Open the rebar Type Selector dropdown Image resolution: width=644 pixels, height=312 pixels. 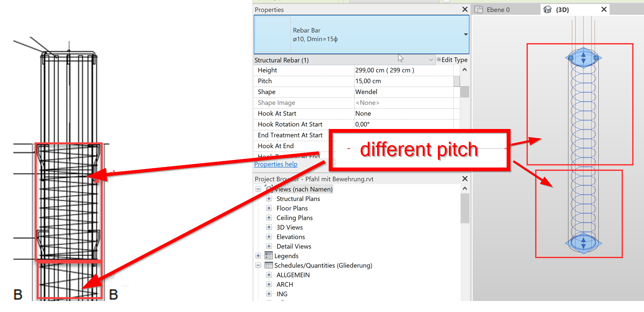[465, 34]
